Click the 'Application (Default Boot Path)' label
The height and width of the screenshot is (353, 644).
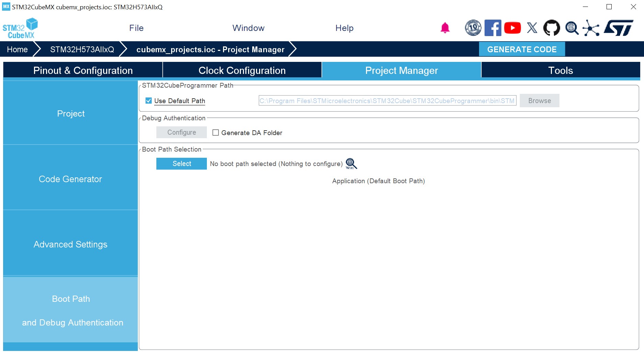378,181
